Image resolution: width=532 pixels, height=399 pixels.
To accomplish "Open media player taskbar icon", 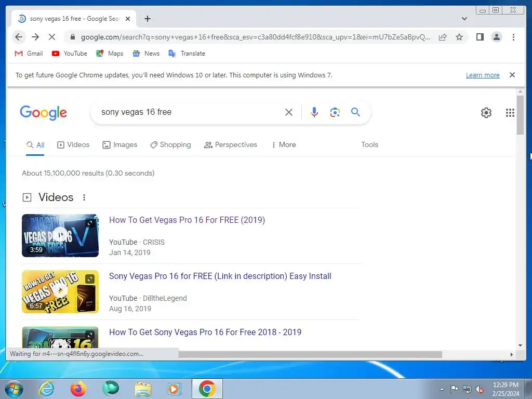I will click(175, 389).
